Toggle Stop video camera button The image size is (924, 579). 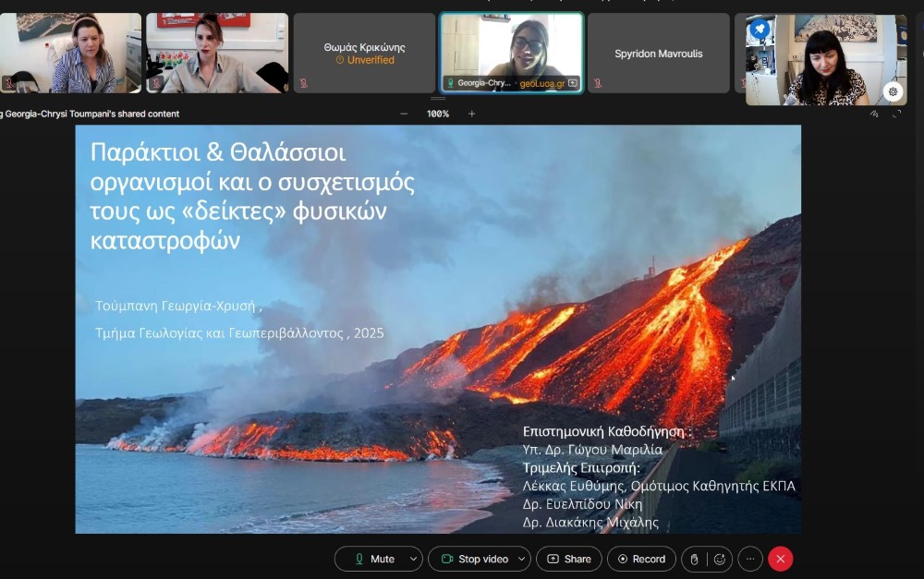coord(474,559)
